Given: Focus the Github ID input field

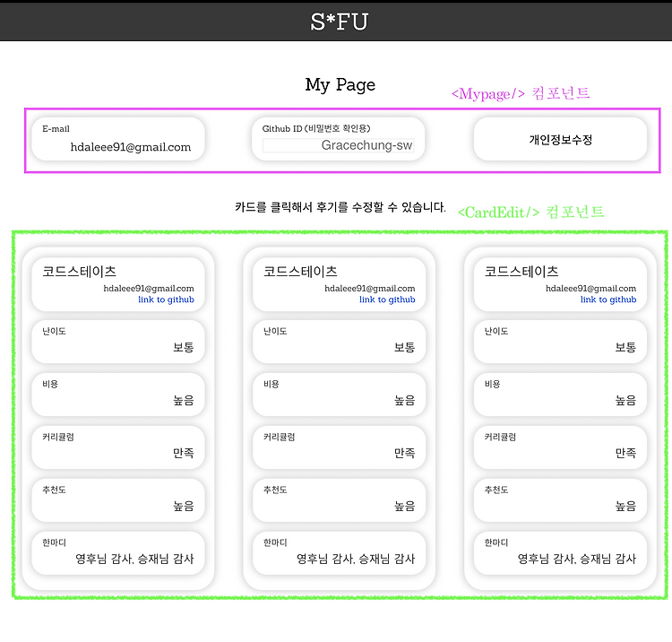Looking at the screenshot, I should click(338, 145).
